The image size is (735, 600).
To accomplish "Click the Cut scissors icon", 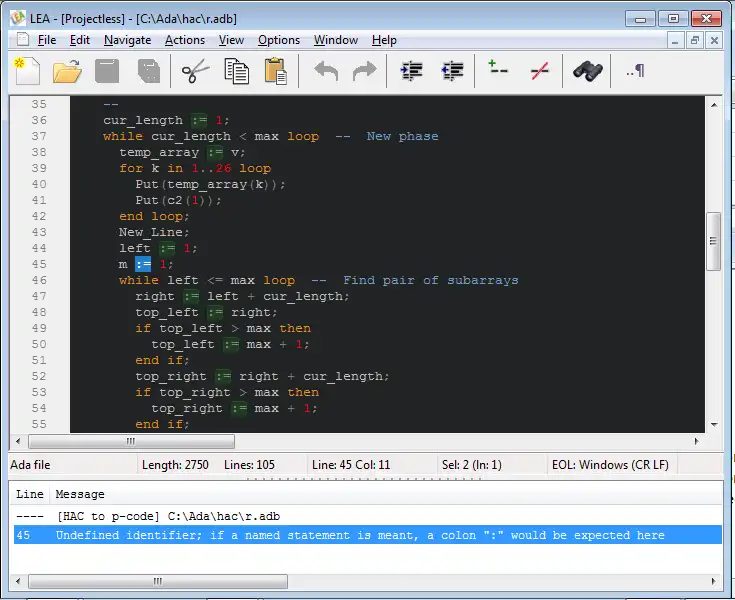I will pyautogui.click(x=195, y=71).
